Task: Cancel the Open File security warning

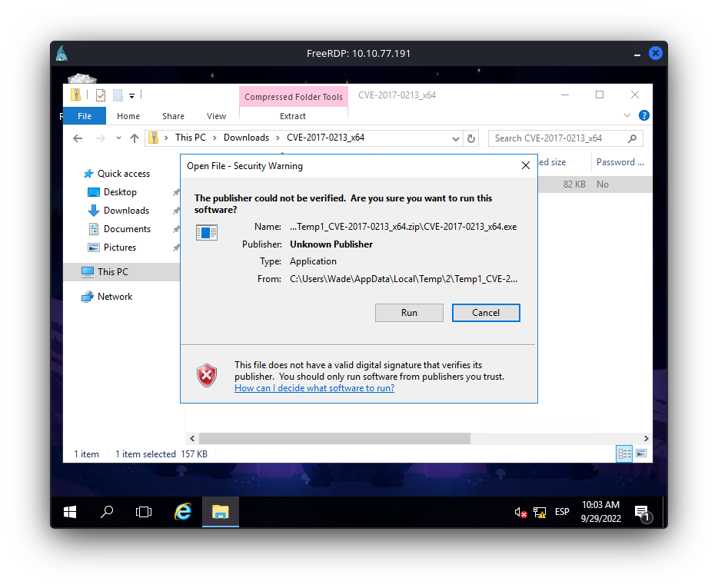Action: 486,313
